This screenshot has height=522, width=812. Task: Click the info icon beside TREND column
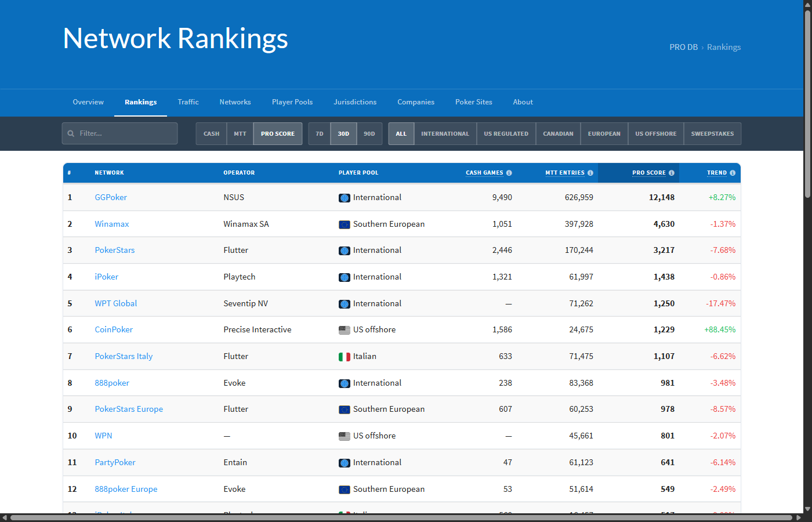[x=733, y=172]
